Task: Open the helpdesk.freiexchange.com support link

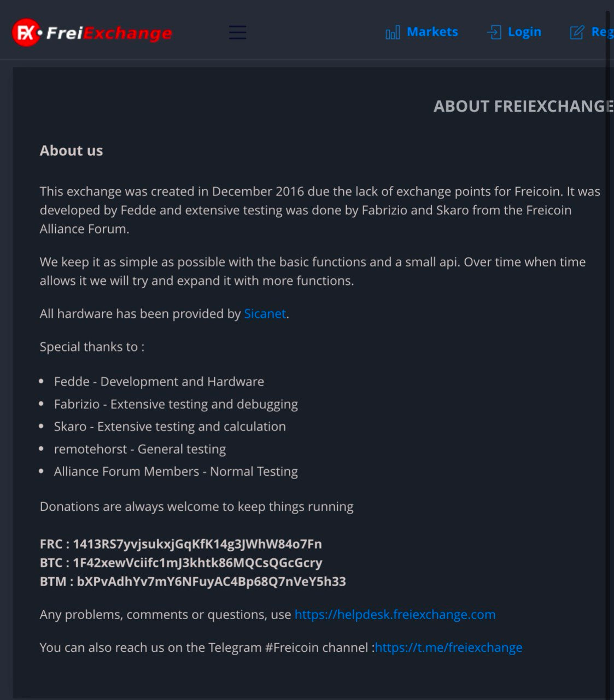Action: tap(394, 614)
